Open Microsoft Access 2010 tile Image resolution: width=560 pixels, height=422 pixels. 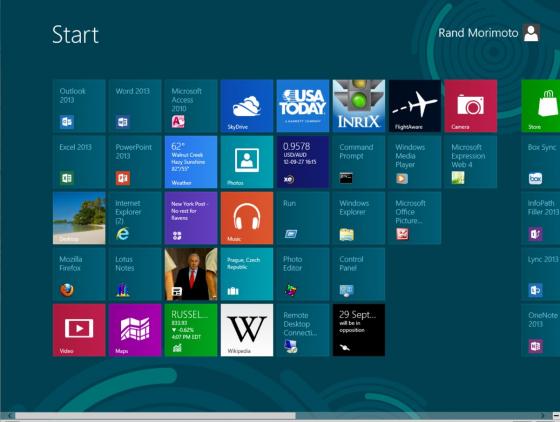[191, 106]
